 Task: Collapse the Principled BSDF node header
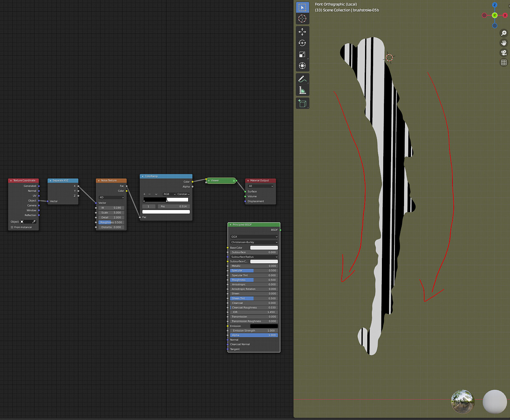(x=231, y=224)
